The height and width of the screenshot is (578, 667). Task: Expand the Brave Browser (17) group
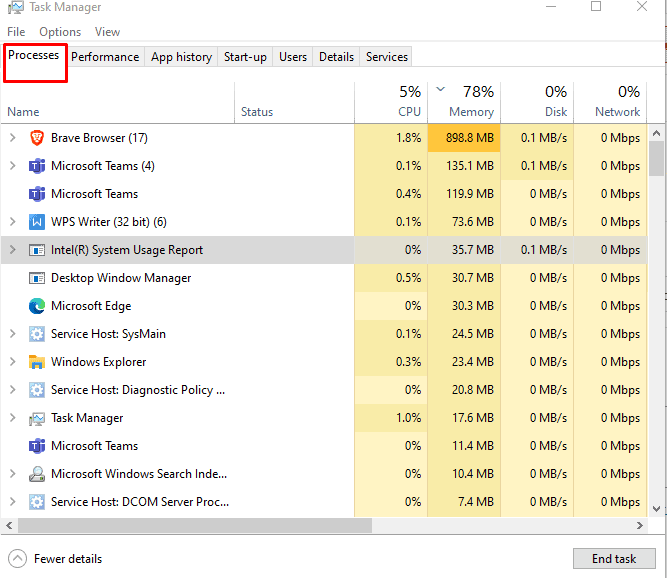12,138
